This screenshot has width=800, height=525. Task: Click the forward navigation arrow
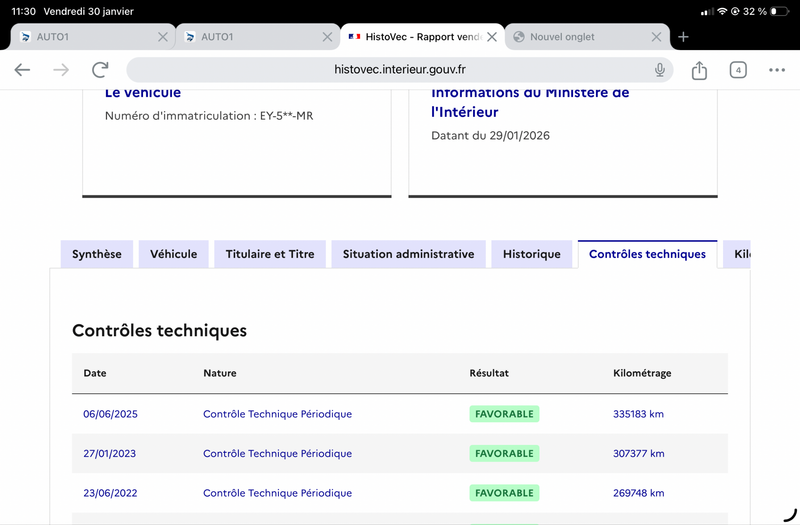click(61, 69)
